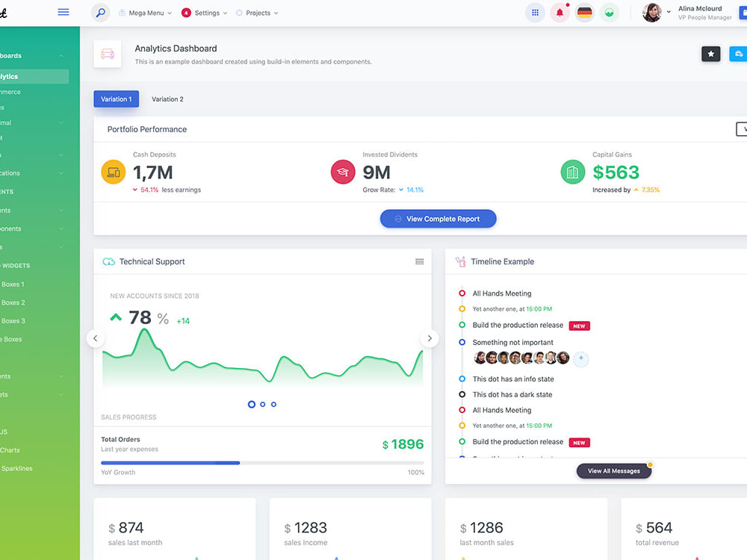
Task: Click 'This dot has an info state' entry
Action: tap(513, 379)
